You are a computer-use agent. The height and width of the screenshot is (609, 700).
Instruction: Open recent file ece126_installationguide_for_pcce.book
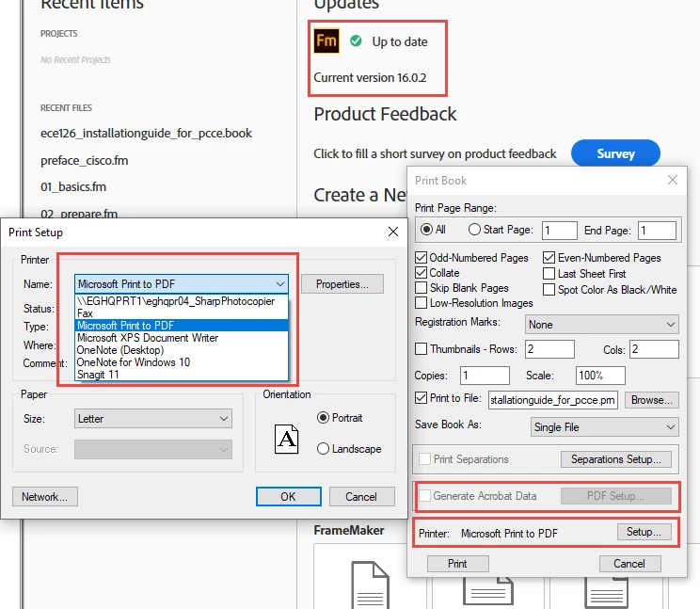(146, 133)
